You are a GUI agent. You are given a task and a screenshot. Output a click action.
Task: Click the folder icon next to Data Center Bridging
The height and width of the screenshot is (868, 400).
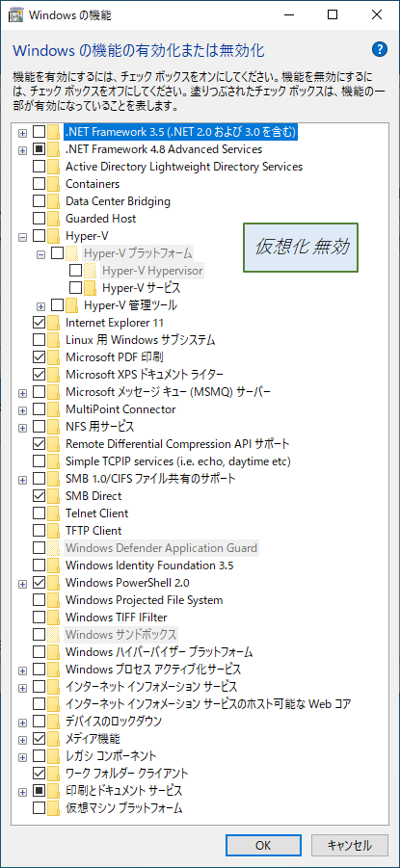coord(53,201)
